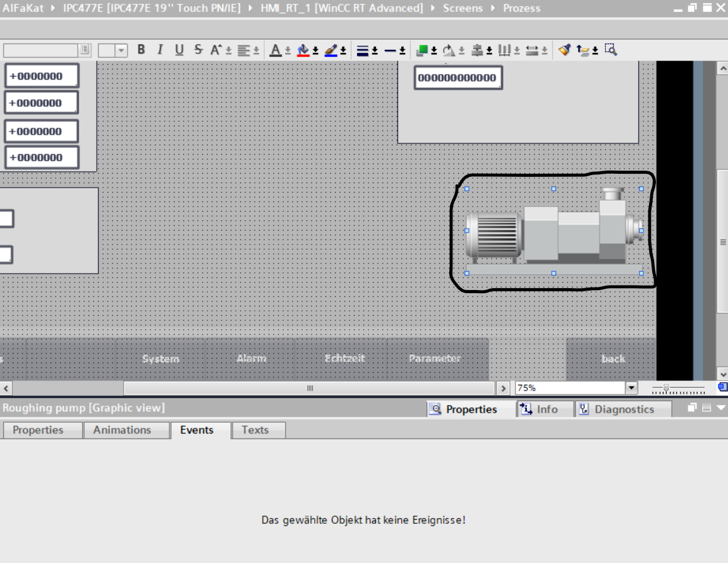
Task: Click the zoom slider handle
Action: (x=665, y=388)
